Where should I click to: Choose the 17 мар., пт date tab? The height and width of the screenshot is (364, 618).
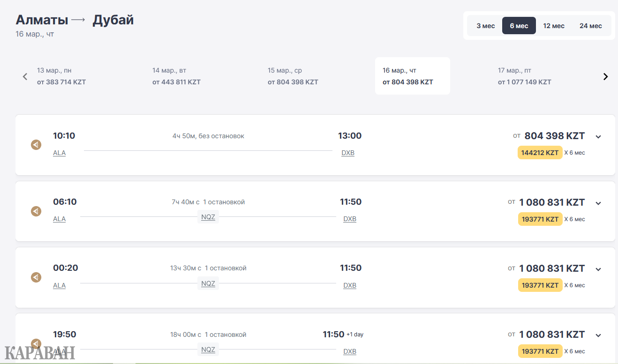coord(525,76)
